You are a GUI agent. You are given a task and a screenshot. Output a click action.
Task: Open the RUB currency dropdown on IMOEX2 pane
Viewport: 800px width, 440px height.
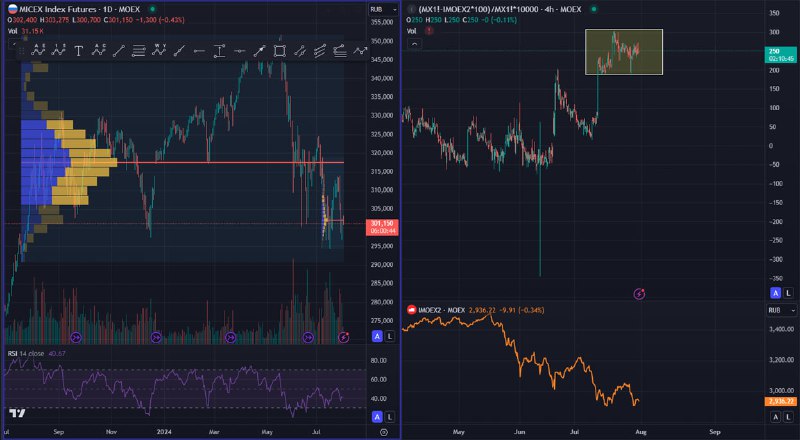pos(782,310)
